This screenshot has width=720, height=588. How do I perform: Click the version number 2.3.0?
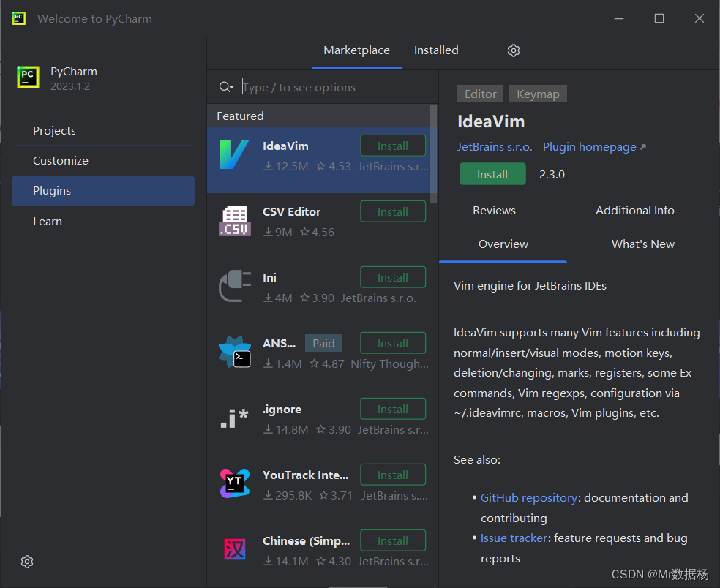click(552, 175)
